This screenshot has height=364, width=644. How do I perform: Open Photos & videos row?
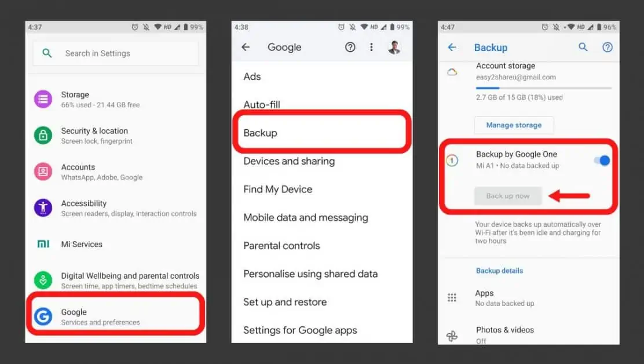coord(529,334)
